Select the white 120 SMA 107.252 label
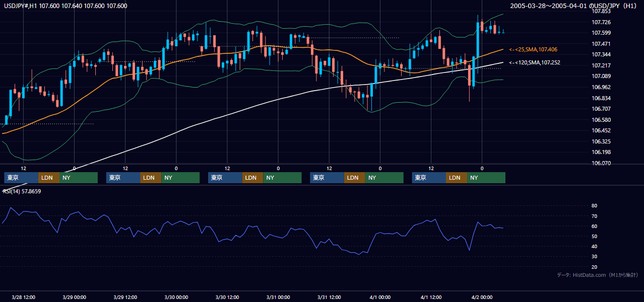 click(x=535, y=62)
